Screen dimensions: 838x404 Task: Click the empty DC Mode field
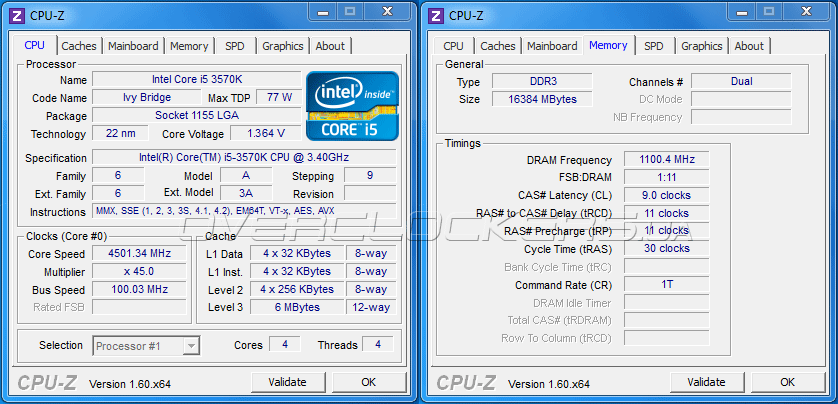[741, 99]
